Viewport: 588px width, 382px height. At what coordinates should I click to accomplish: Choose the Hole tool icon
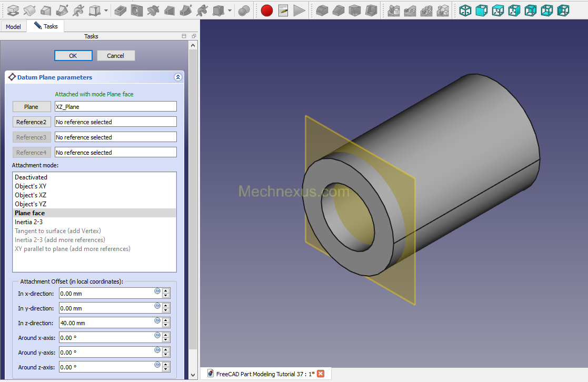[137, 10]
